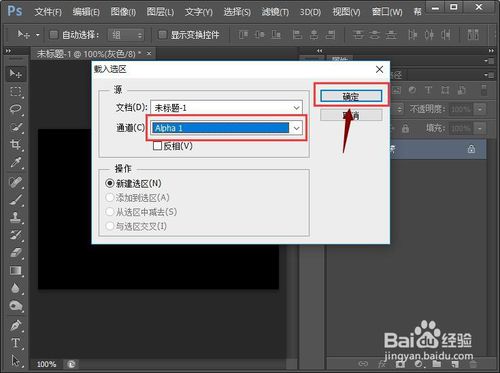Filter layers by type (T) icon
Image resolution: width=500 pixels, height=373 pixels.
428,90
